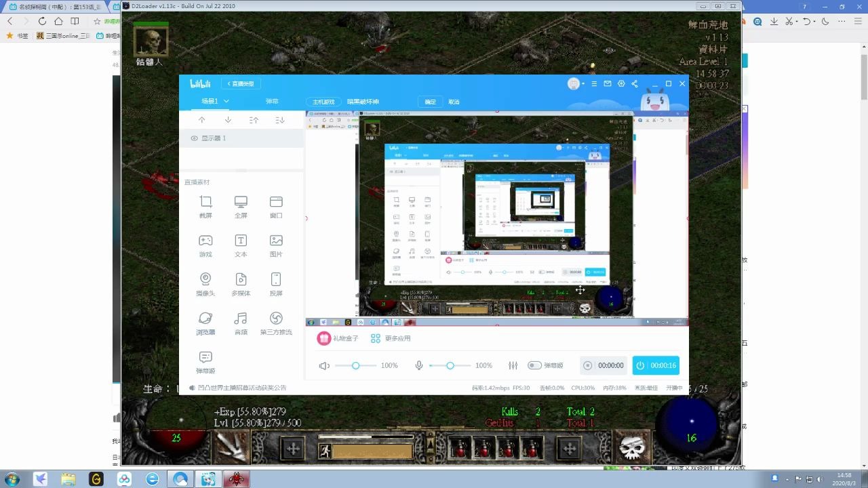
Task: Click the 取消 cancel button
Action: point(454,102)
